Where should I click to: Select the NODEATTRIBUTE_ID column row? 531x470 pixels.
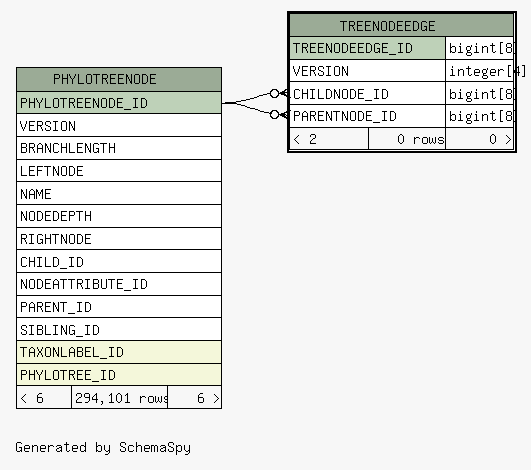point(119,284)
